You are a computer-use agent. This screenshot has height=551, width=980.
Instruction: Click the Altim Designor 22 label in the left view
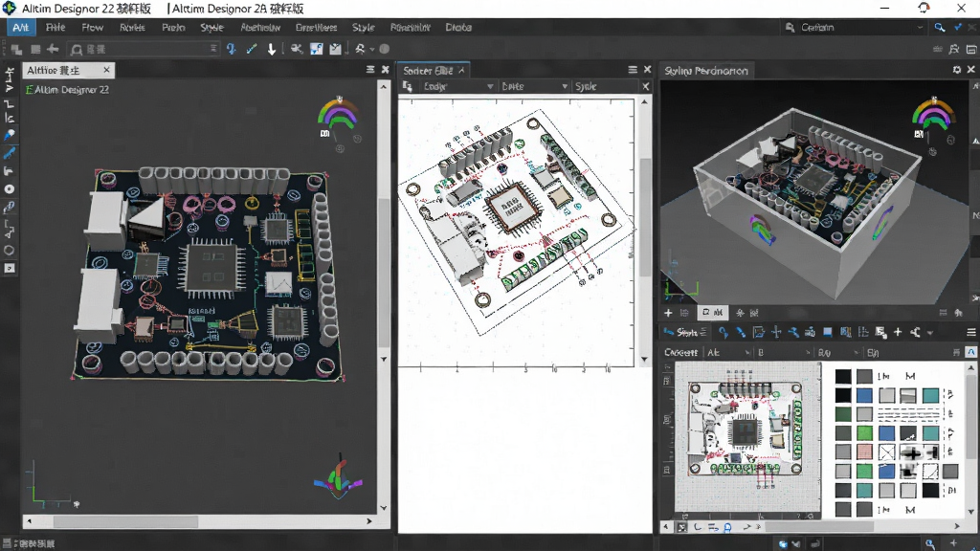coord(72,90)
